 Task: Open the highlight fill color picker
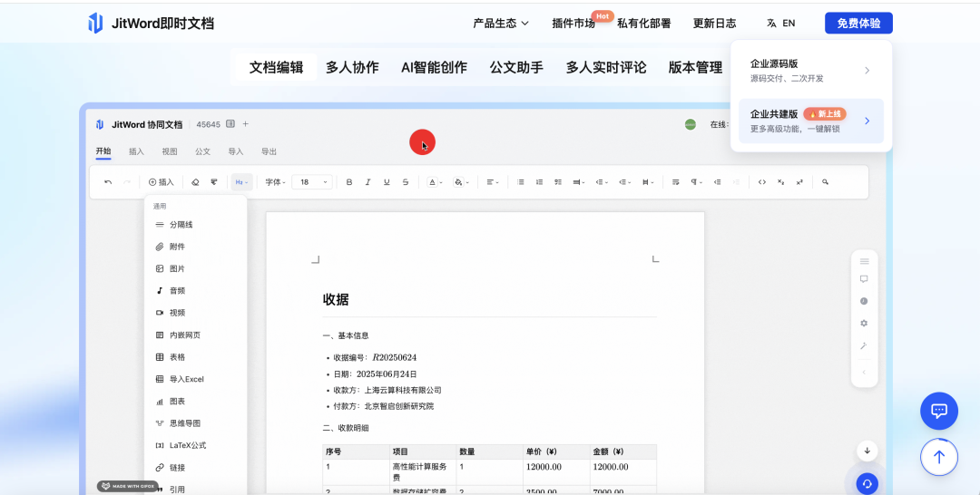[461, 182]
